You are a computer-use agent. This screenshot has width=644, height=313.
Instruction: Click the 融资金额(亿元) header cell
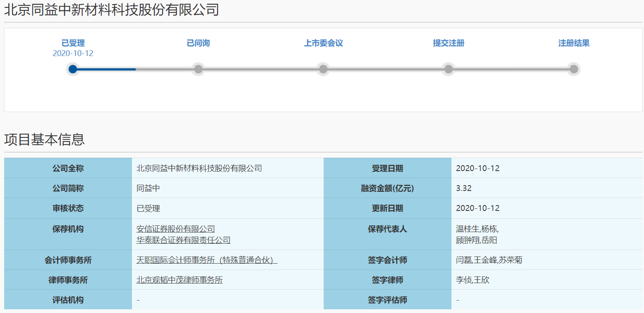pyautogui.click(x=388, y=188)
